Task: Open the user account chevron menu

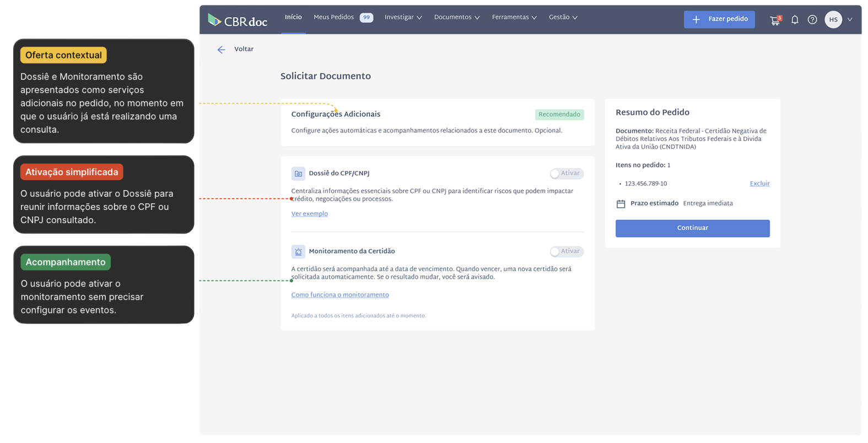Action: [850, 20]
